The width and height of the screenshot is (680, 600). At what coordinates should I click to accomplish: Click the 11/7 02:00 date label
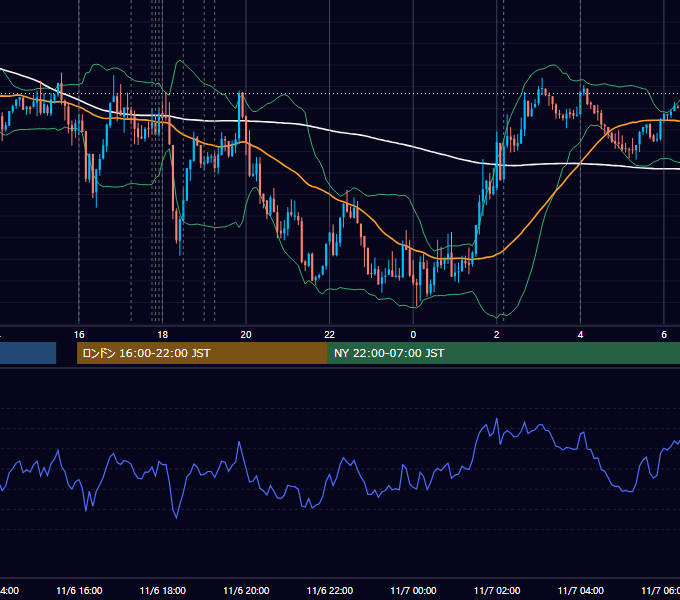tap(497, 590)
